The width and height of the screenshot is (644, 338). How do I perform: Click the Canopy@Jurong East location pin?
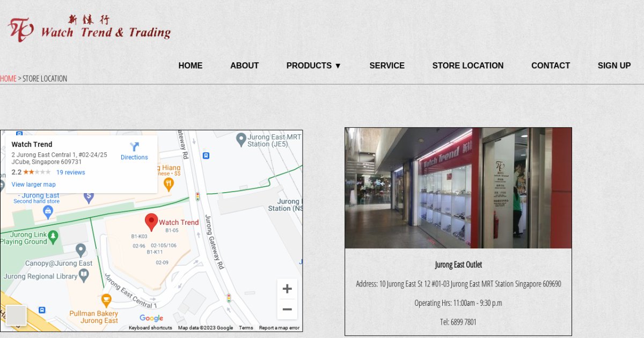(x=80, y=250)
